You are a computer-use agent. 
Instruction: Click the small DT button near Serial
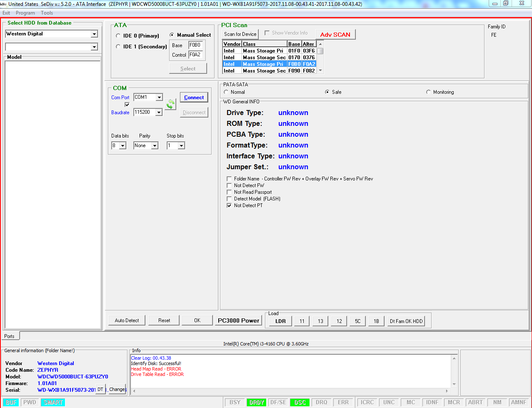point(100,389)
